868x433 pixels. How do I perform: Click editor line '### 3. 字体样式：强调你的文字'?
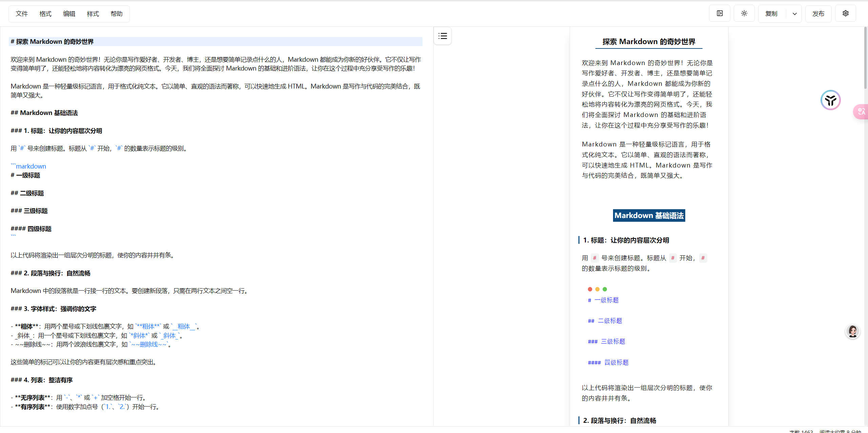coord(54,309)
